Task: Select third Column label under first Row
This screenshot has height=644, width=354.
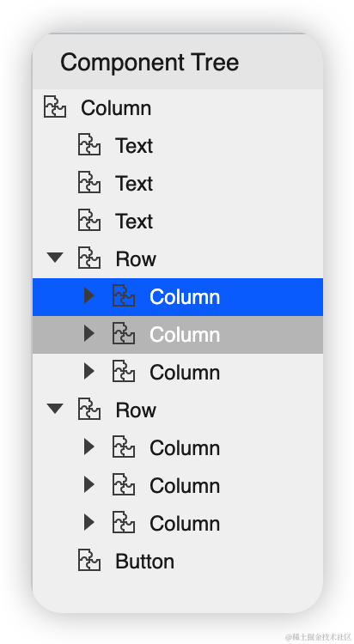Action: click(185, 373)
